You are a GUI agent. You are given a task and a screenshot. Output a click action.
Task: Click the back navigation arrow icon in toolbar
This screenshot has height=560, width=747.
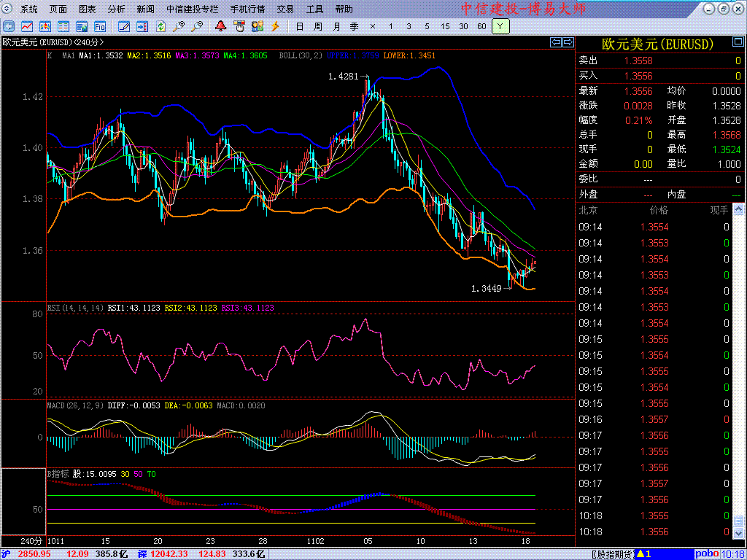(x=9, y=26)
